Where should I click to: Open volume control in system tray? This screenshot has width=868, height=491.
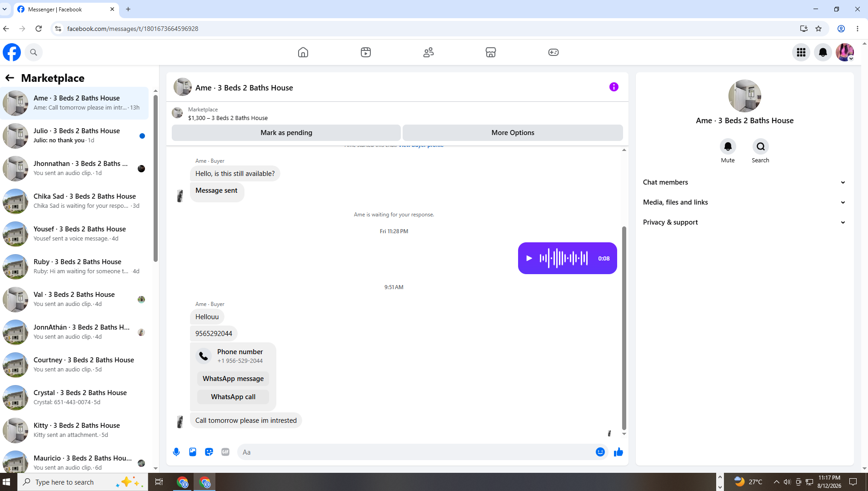point(787,482)
